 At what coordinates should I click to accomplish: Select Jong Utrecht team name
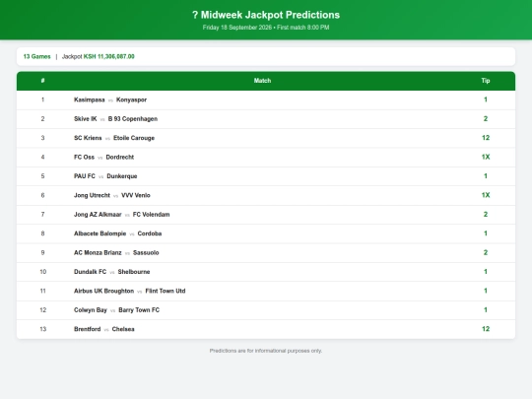pos(92,195)
